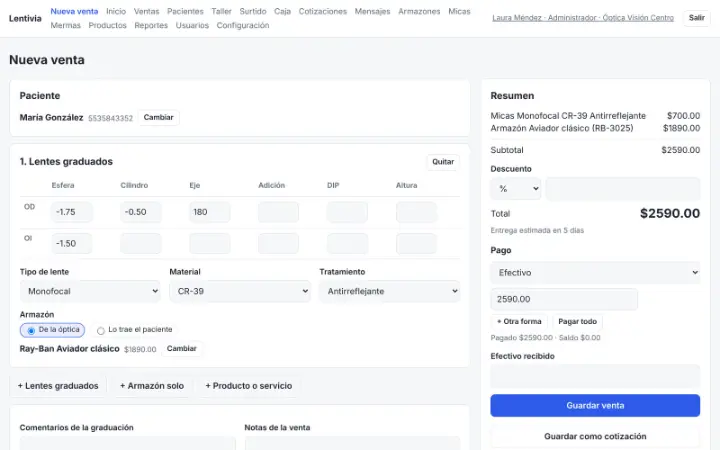Viewport: 720px width, 450px height.
Task: Select 'De la óptica' frame option
Action: (52, 330)
